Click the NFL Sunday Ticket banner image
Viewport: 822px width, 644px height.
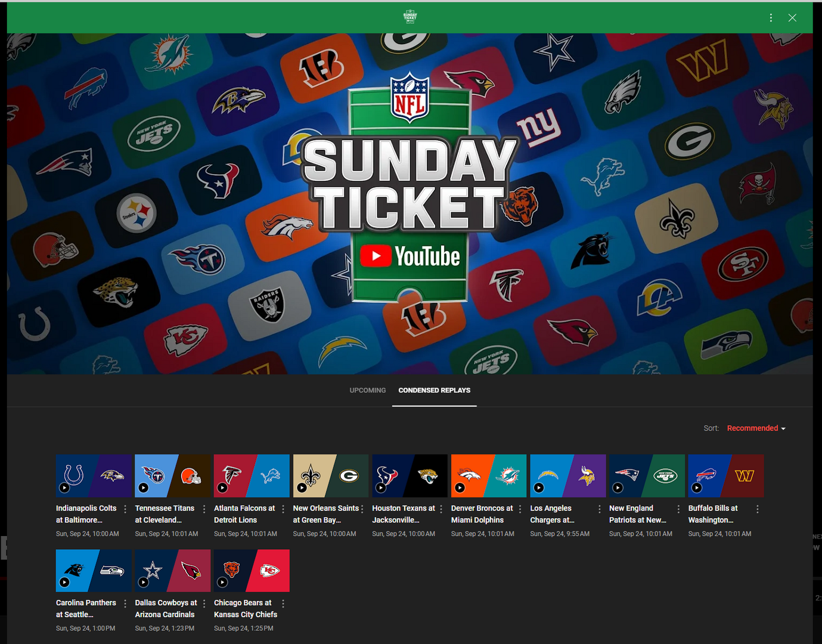click(410, 204)
